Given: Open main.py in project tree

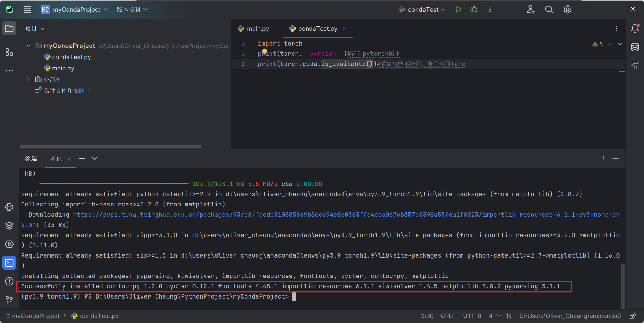Looking at the screenshot, I should tap(59, 68).
